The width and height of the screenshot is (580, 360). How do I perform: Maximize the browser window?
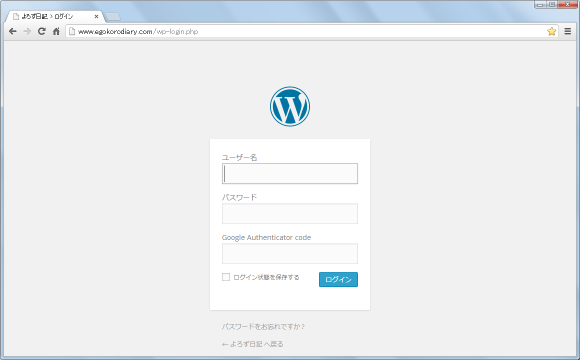[552, 4]
